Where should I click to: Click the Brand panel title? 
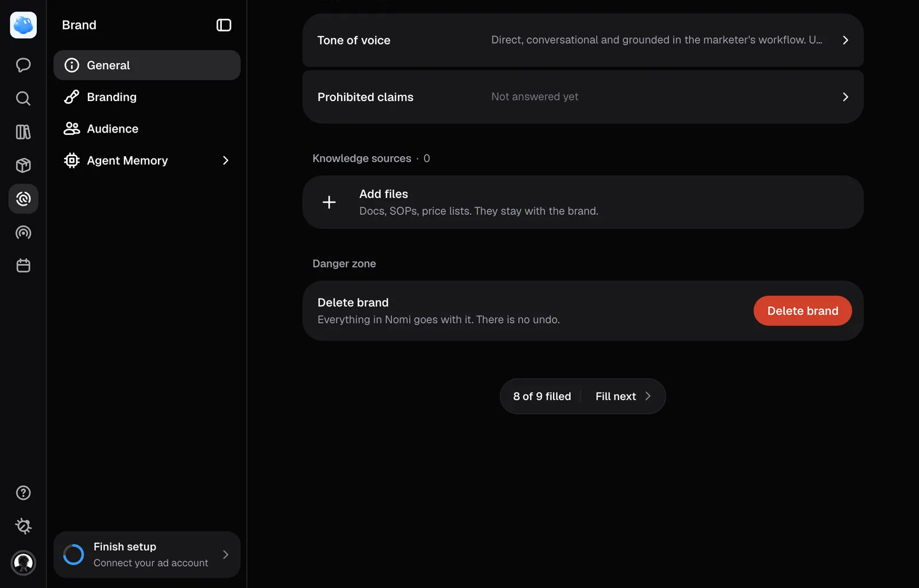(79, 25)
